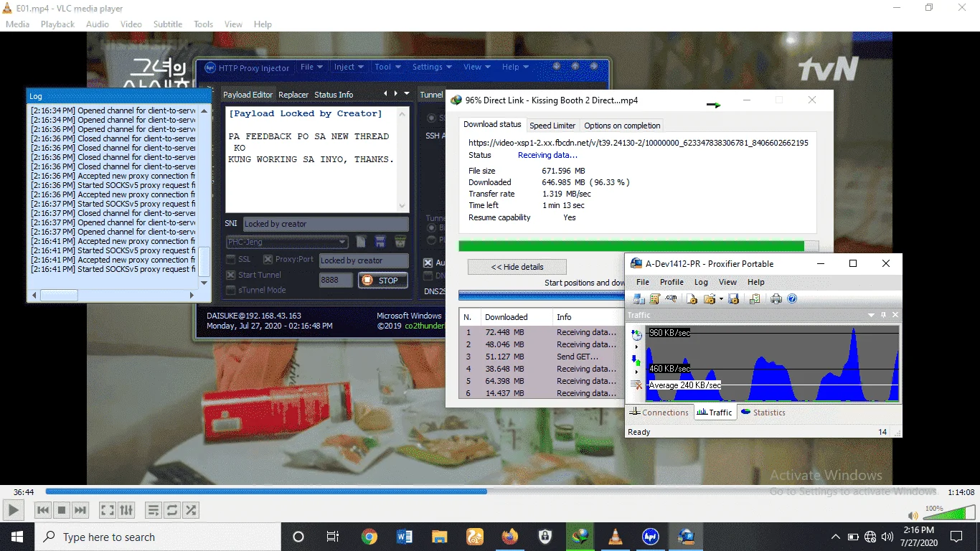The image size is (980, 551).
Task: Open the File dropdown in HTTP Proxy Injector
Action: (x=311, y=67)
